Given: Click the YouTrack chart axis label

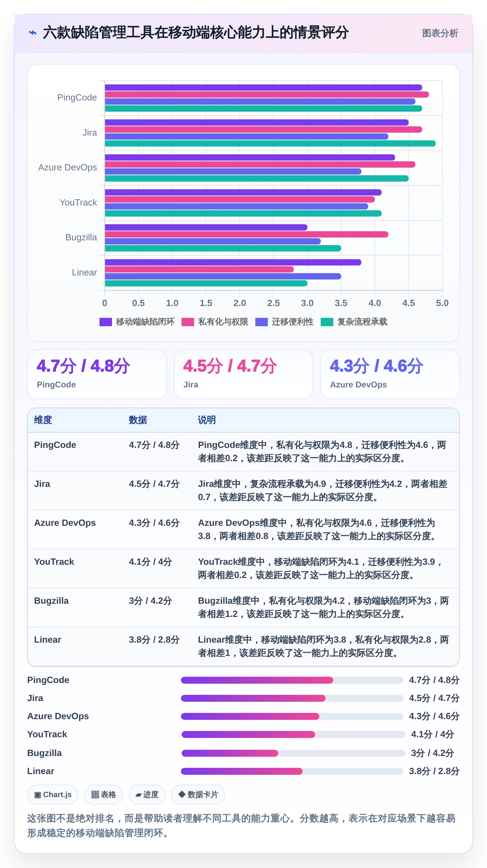Looking at the screenshot, I should pyautogui.click(x=78, y=203).
